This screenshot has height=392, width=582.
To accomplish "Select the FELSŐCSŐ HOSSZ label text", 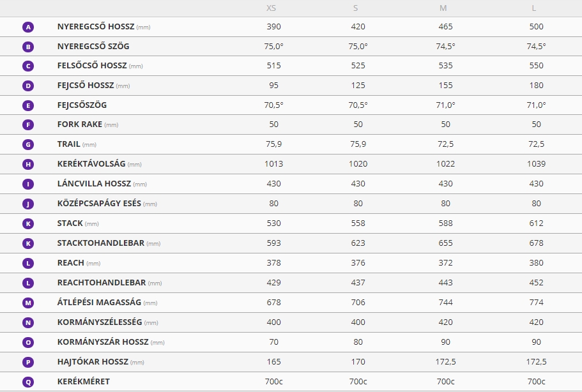I will pos(92,66).
